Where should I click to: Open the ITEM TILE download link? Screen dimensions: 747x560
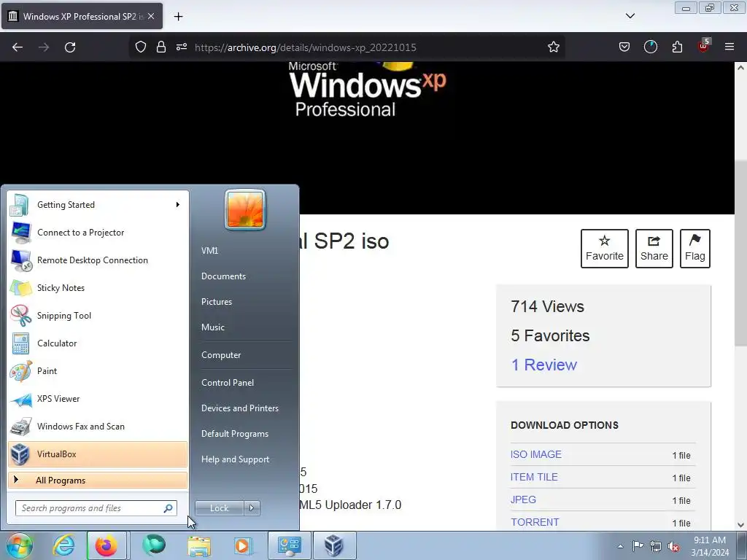point(534,477)
